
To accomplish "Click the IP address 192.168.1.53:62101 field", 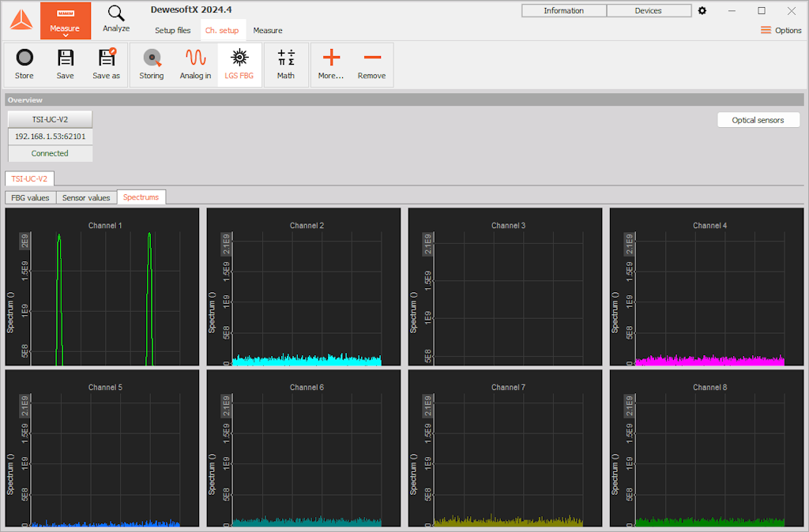I will (x=50, y=136).
